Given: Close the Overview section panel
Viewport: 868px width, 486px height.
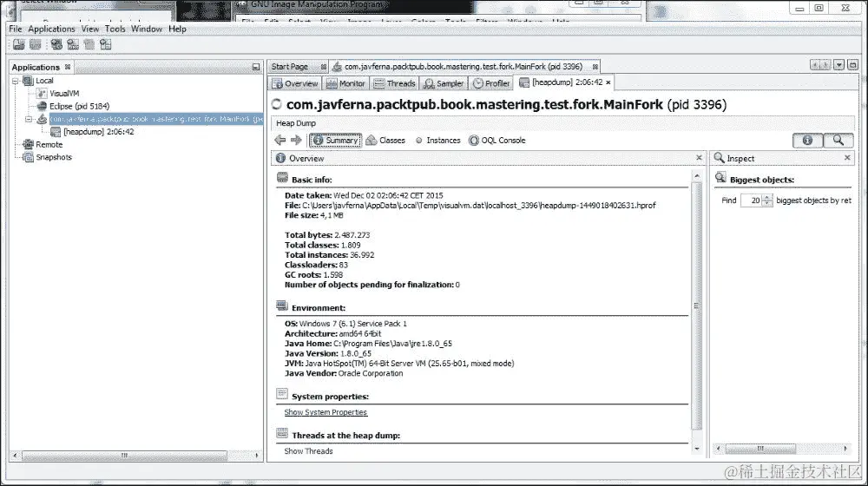Looking at the screenshot, I should pos(699,158).
